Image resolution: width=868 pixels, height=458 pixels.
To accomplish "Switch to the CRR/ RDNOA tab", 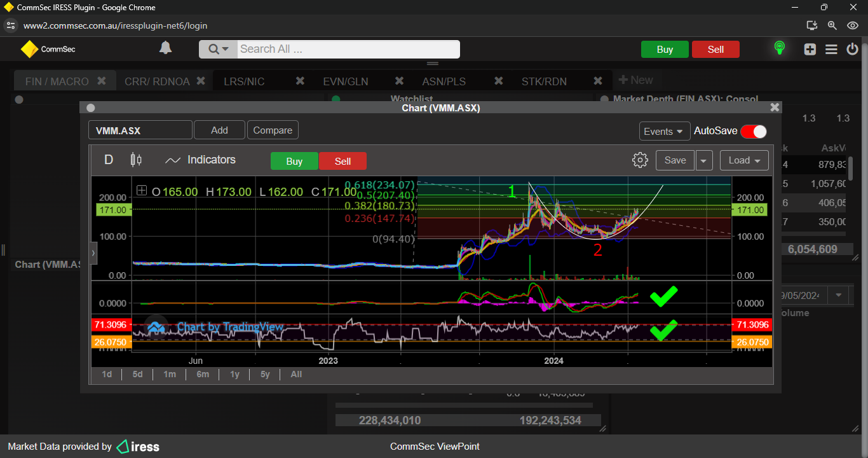I will point(157,81).
